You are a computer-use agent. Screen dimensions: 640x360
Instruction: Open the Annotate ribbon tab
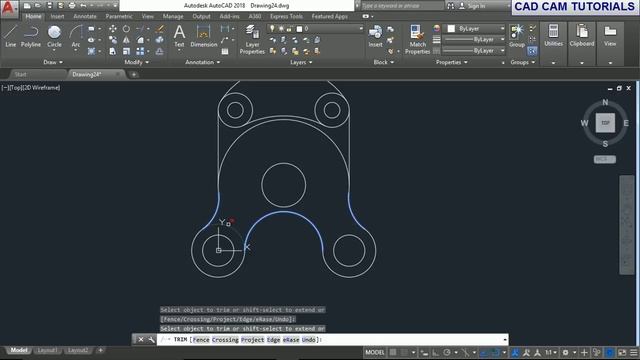point(85,16)
